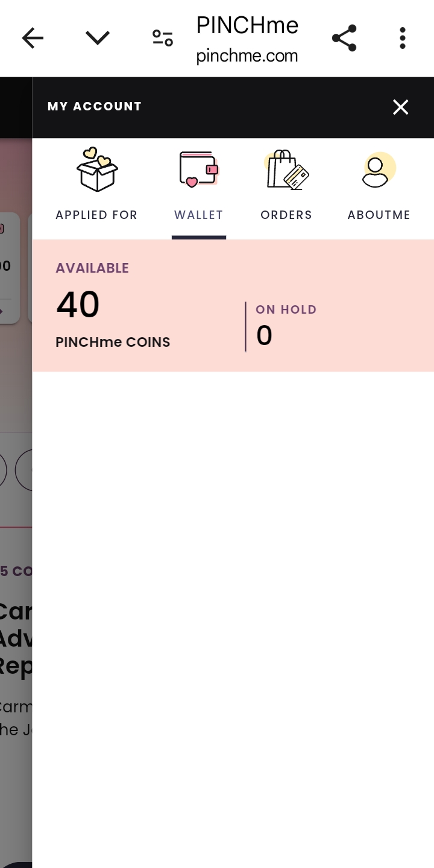Open site settings tune icon
The image size is (434, 868).
coord(162,39)
